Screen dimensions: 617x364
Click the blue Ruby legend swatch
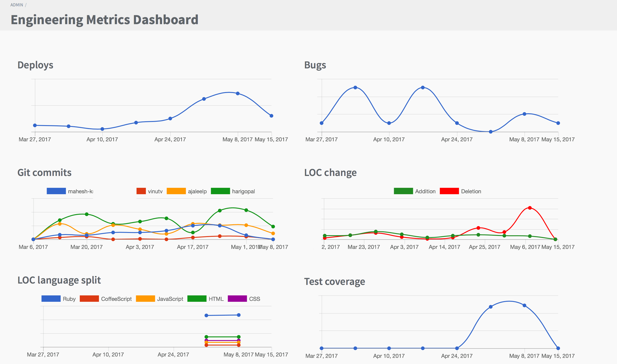click(51, 299)
